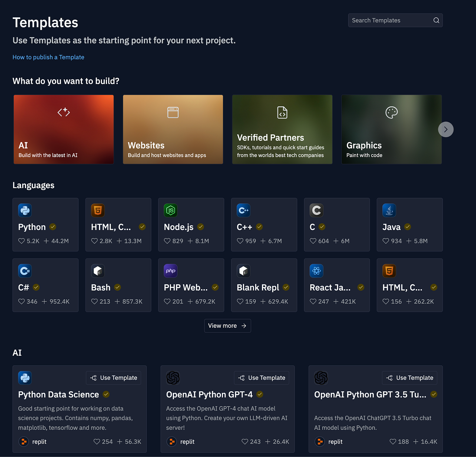This screenshot has width=476, height=457.
Task: Click the magnifier icon in Search Templates
Action: point(436,20)
